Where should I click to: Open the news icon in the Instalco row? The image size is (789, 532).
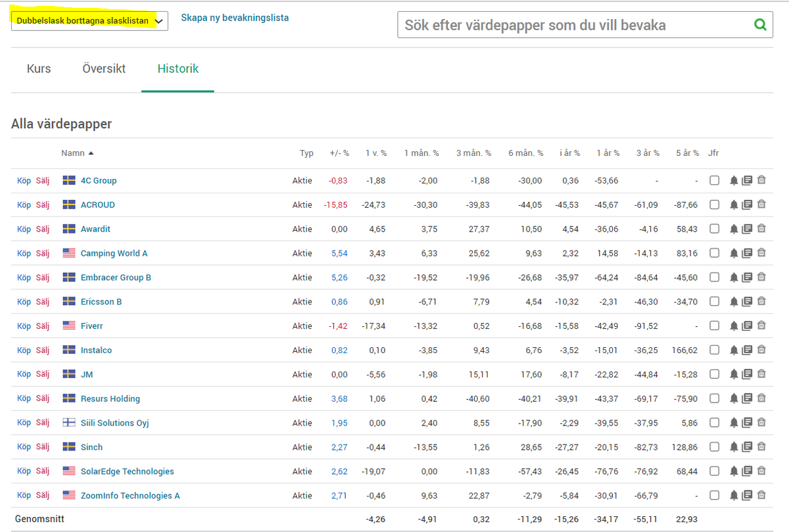747,351
